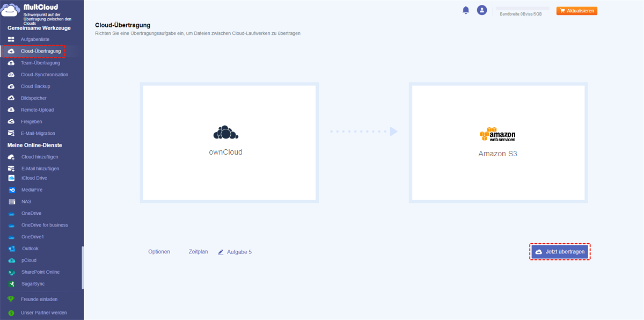Click the Freigeben share icon
Screen dimensions: 644x320
11,122
